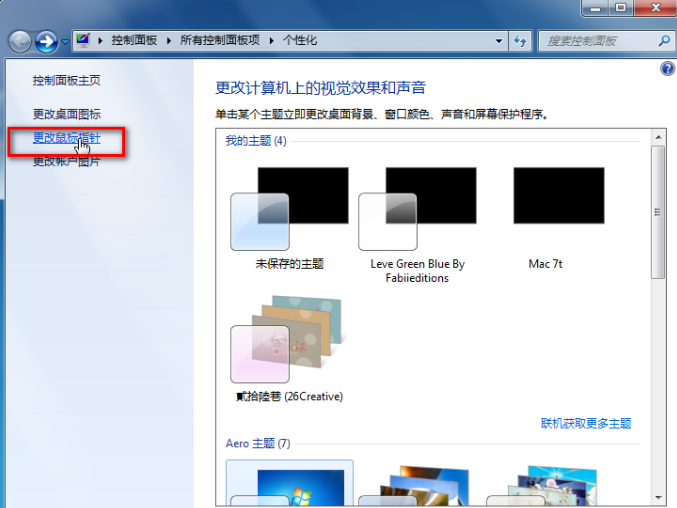Click the scrollbar down arrow in themes list
The height and width of the screenshot is (508, 677).
[x=658, y=497]
